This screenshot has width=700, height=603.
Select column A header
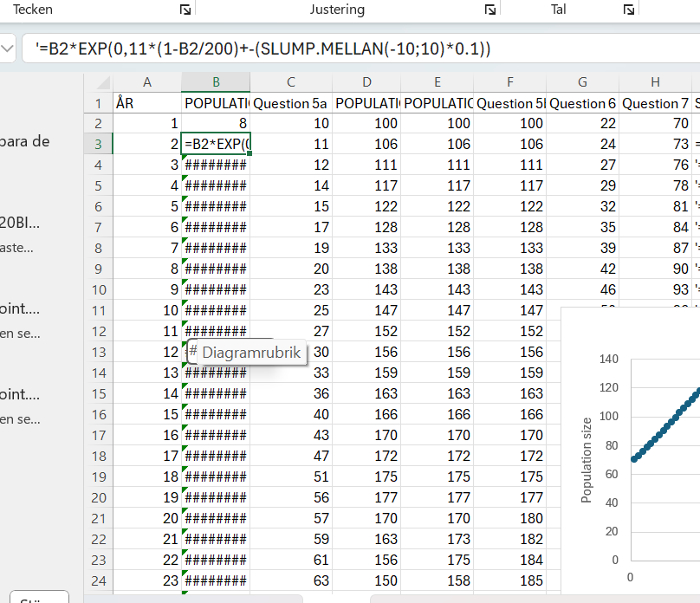[x=147, y=82]
